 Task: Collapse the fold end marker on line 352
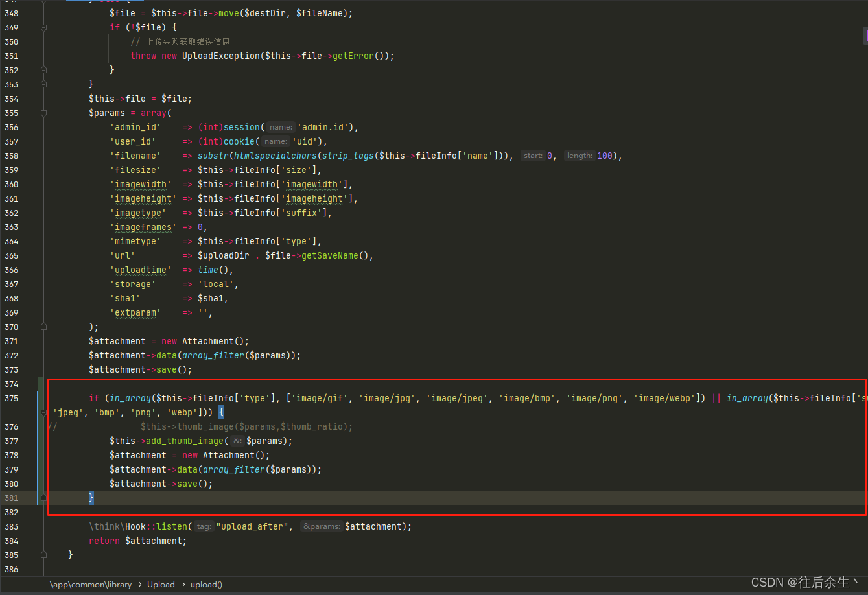[43, 70]
